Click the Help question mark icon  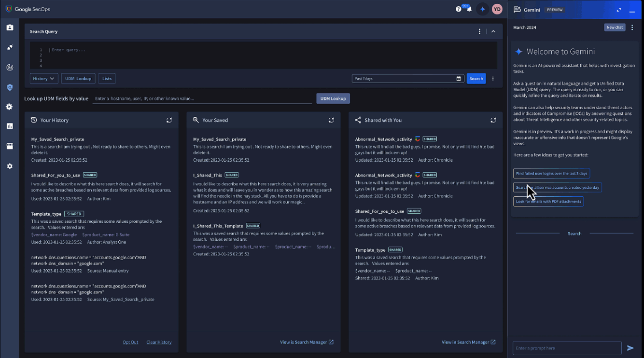pyautogui.click(x=456, y=8)
